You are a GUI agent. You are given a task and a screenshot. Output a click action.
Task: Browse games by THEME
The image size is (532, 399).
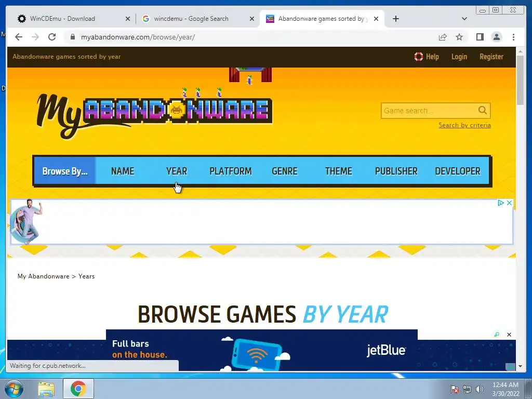point(338,171)
